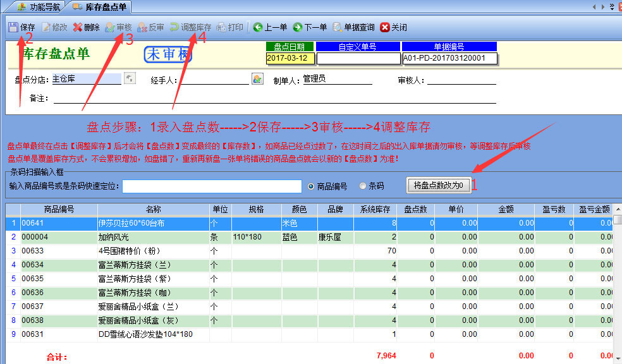Switch to the 功能导航 tab

point(39,7)
